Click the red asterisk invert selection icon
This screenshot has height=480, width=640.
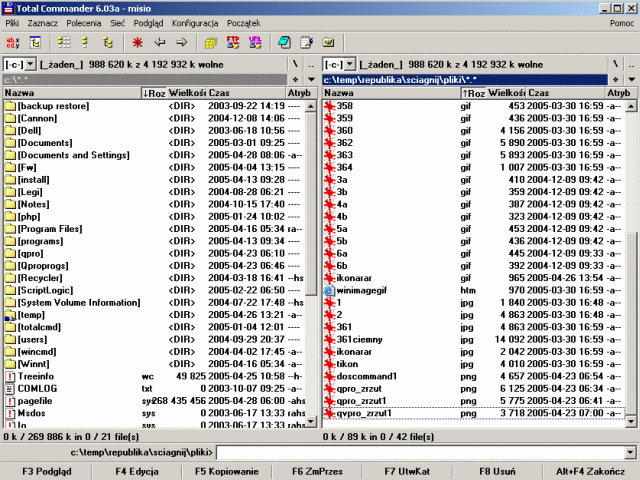(x=138, y=42)
